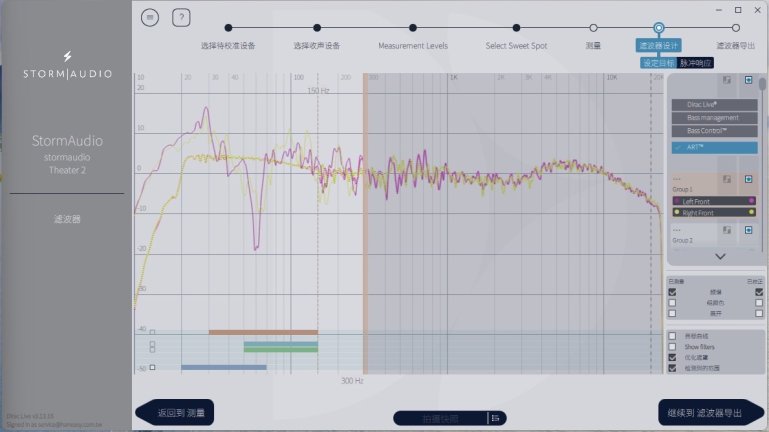Click the 滤波器导出 step circle
The width and height of the screenshot is (769, 432).
(x=735, y=28)
